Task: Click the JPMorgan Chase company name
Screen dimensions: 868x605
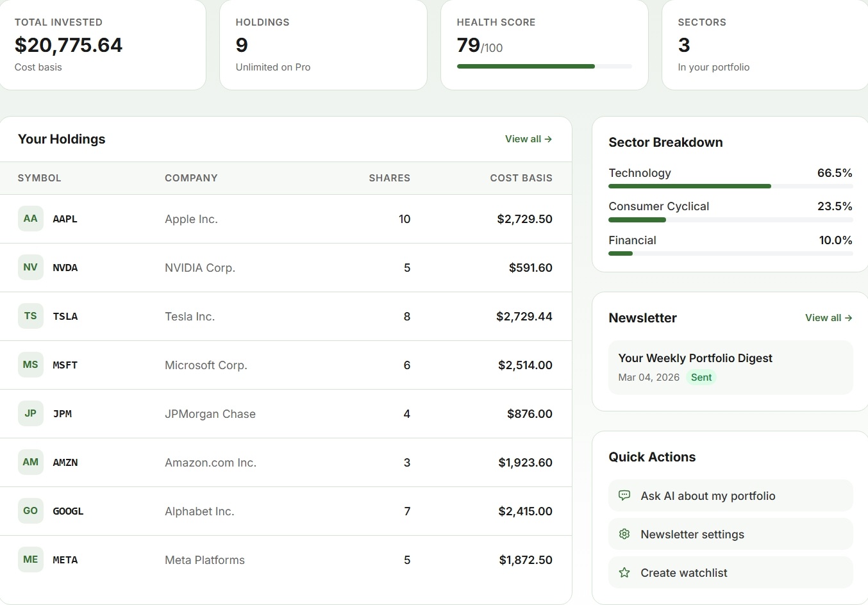Action: coord(210,414)
